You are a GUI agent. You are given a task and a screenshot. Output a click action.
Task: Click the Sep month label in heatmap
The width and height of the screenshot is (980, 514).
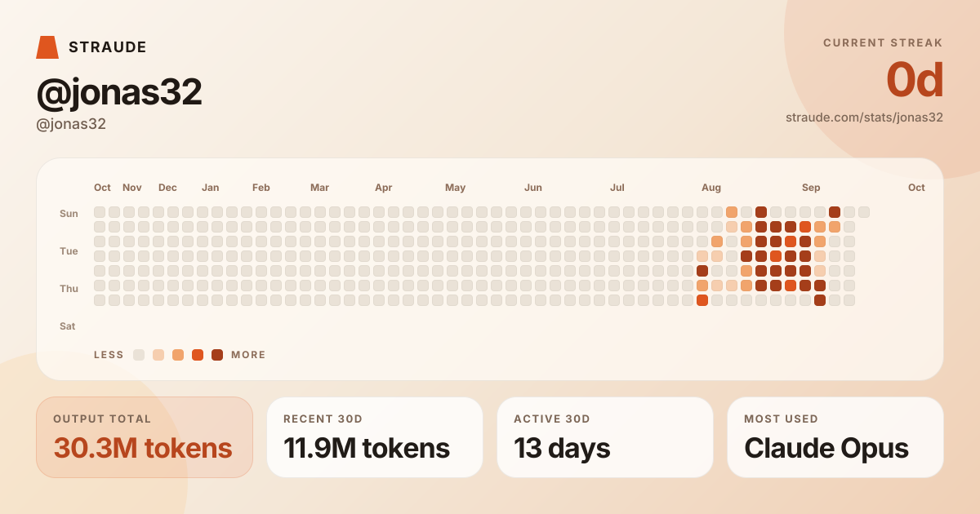click(x=811, y=188)
